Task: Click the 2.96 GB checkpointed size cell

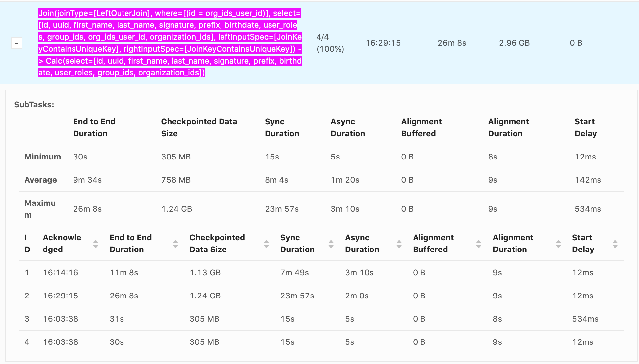Action: pyautogui.click(x=514, y=43)
